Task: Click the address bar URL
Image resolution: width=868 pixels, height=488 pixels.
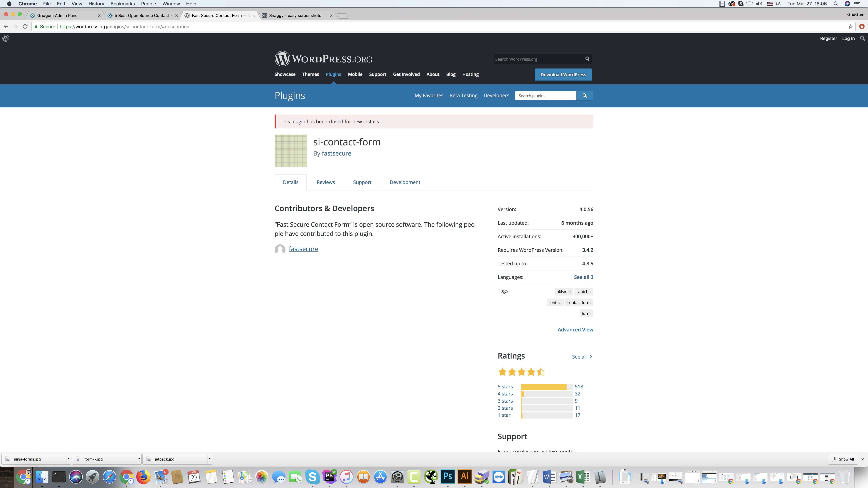Action: tap(124, 27)
